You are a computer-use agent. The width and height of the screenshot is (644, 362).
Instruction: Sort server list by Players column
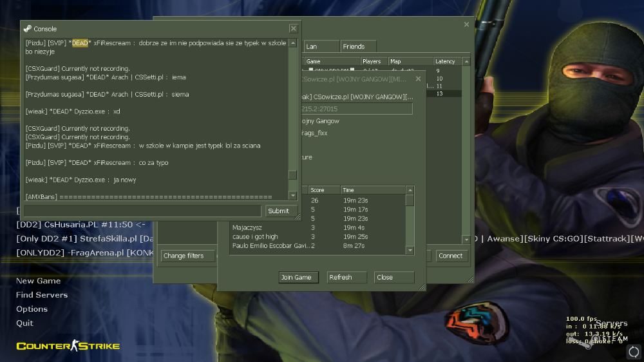(374, 61)
